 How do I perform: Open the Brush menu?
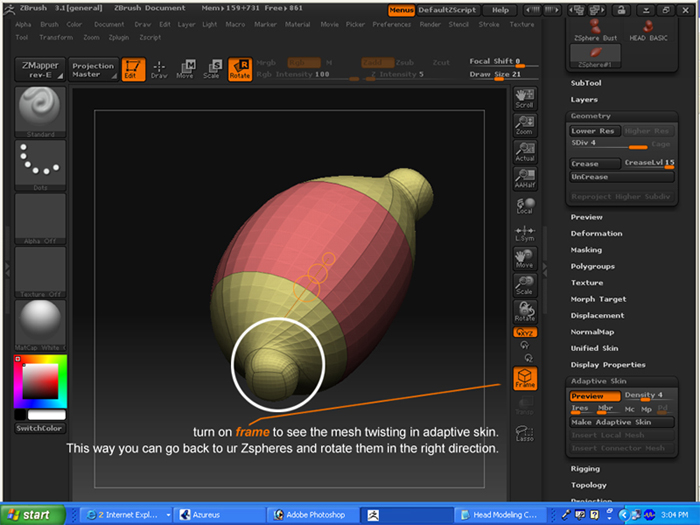point(49,25)
